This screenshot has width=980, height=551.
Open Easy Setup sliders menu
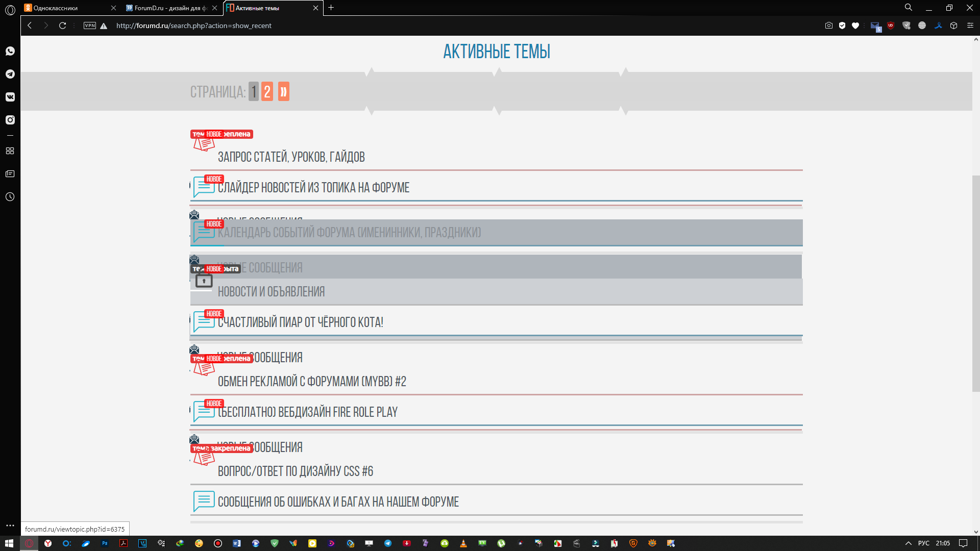pyautogui.click(x=970, y=26)
